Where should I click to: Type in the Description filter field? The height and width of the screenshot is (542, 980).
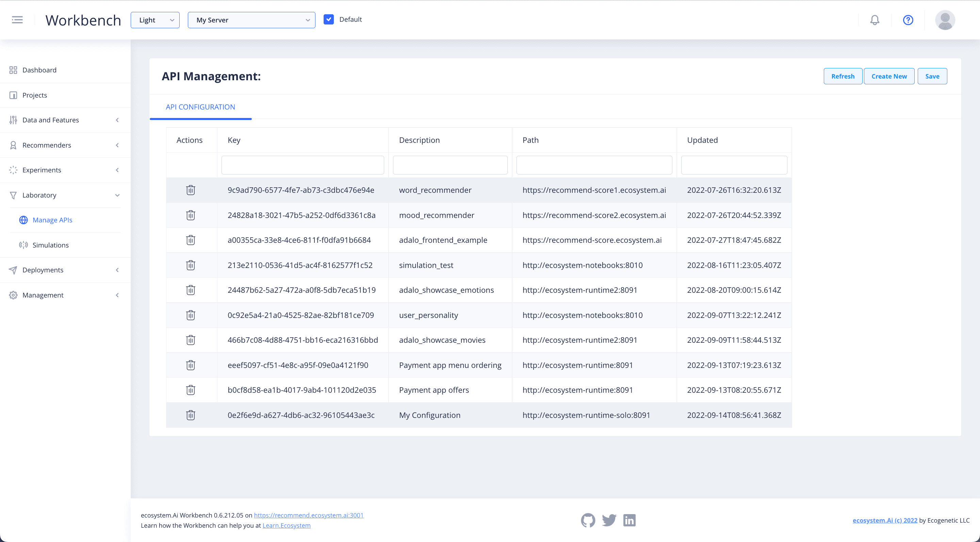click(450, 165)
